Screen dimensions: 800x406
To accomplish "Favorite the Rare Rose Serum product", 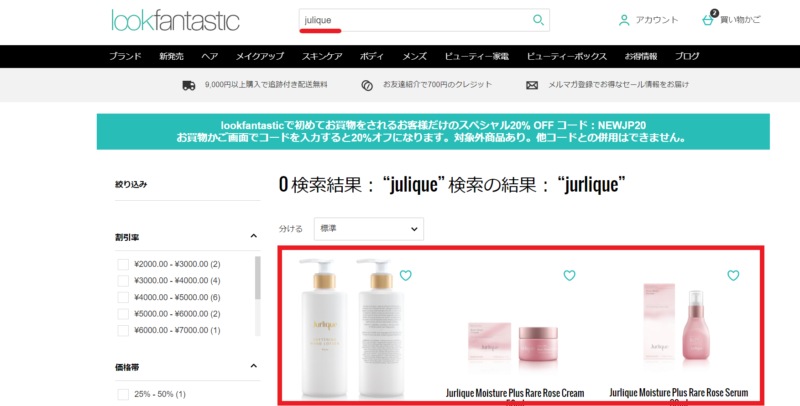I will click(733, 275).
